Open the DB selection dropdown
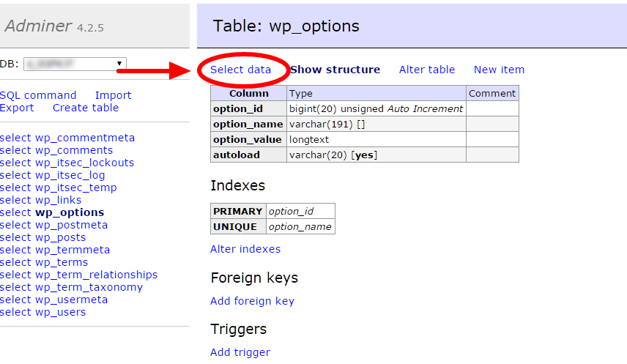This screenshot has width=627, height=364. pyautogui.click(x=75, y=64)
